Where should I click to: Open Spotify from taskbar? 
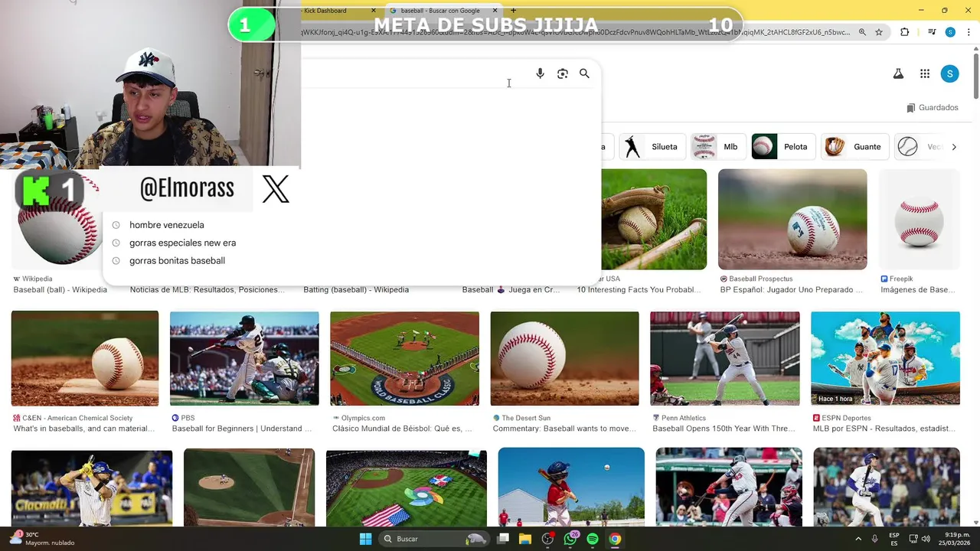coord(593,539)
